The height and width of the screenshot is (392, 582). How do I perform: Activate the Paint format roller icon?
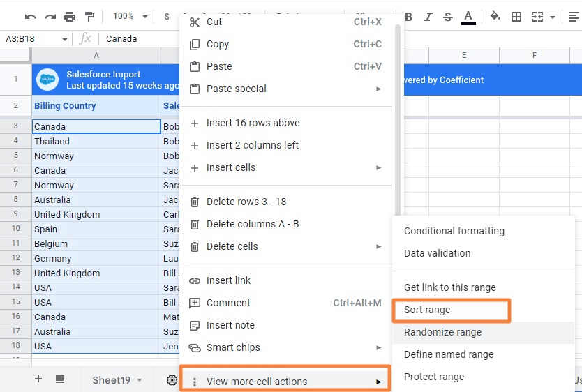pyautogui.click(x=89, y=17)
